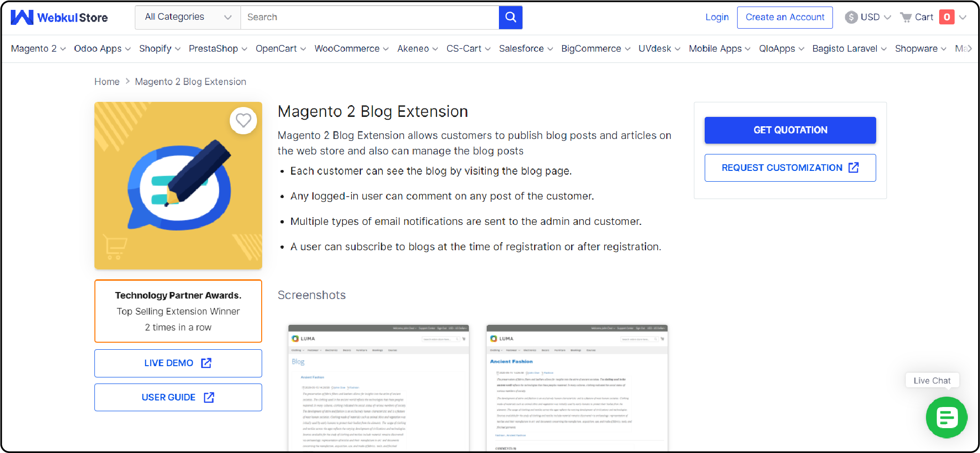Open the Shopware menu
The width and height of the screenshot is (980, 453).
(x=921, y=49)
